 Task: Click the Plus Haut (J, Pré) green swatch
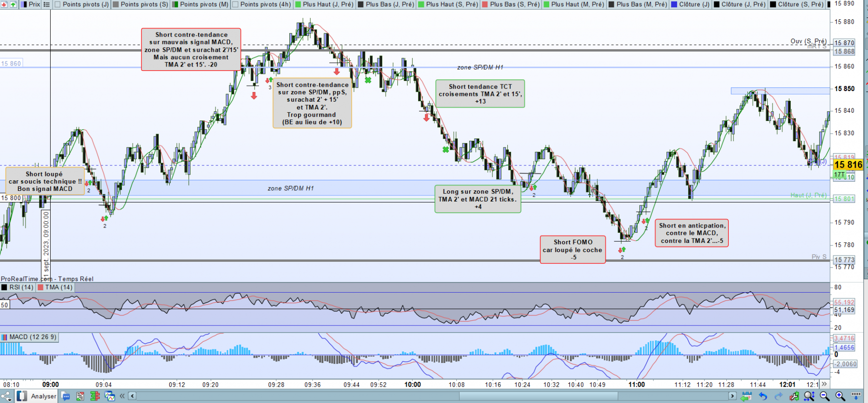click(298, 4)
